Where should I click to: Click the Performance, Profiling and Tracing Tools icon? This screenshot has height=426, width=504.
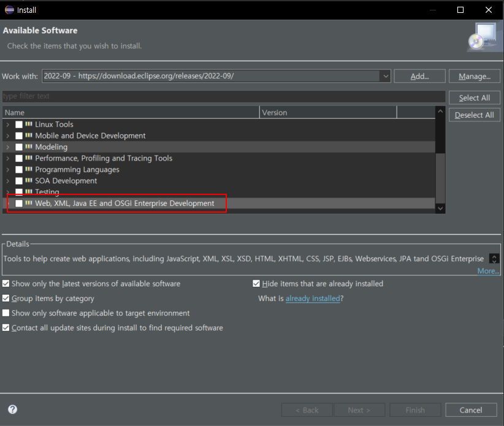[x=29, y=158]
